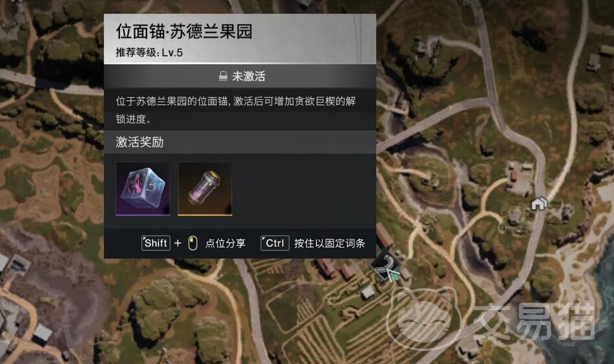Select the 未激活 status bar

pos(240,76)
